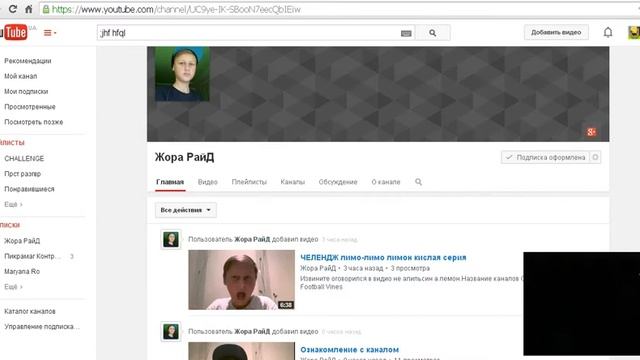Viewport: 640px width, 360px height.
Task: Open the Прст разгр playlist
Action: (x=22, y=173)
